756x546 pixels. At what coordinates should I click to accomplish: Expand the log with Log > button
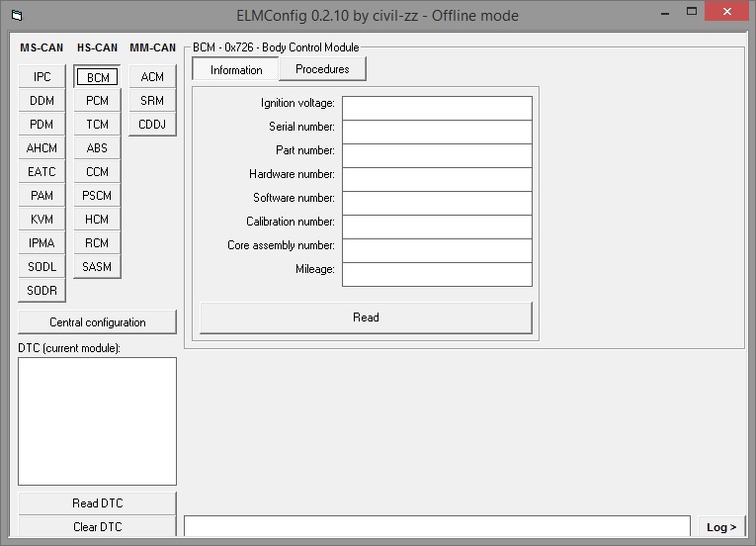(721, 527)
